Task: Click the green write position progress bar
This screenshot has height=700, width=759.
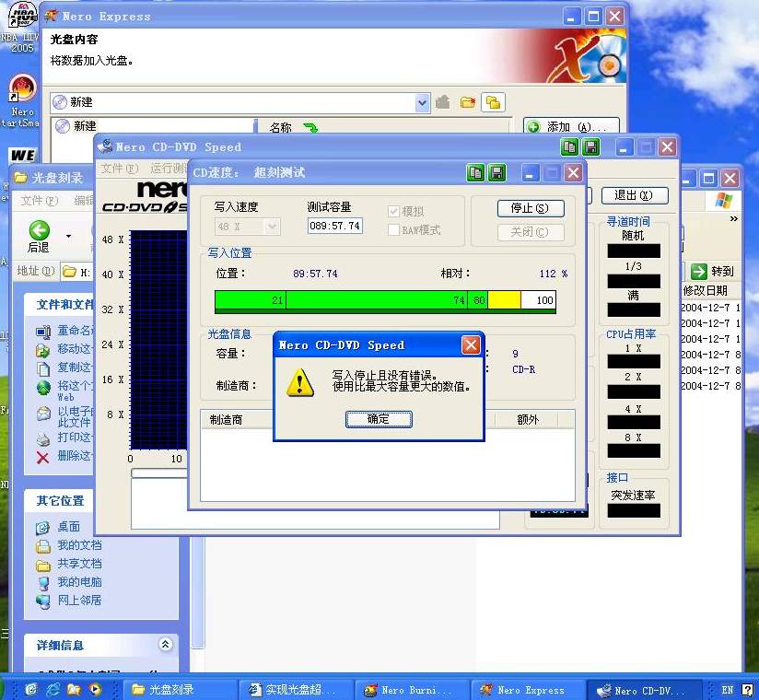Action: tap(385, 300)
